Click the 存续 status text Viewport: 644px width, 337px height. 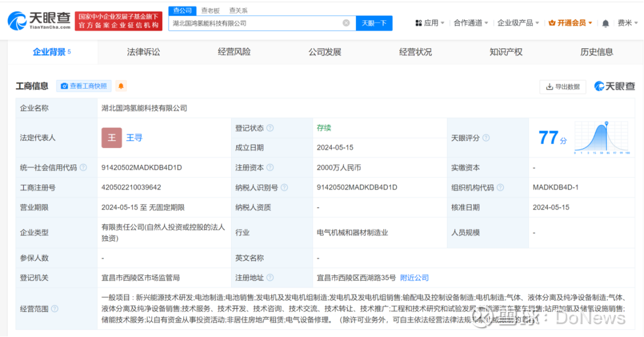324,128
